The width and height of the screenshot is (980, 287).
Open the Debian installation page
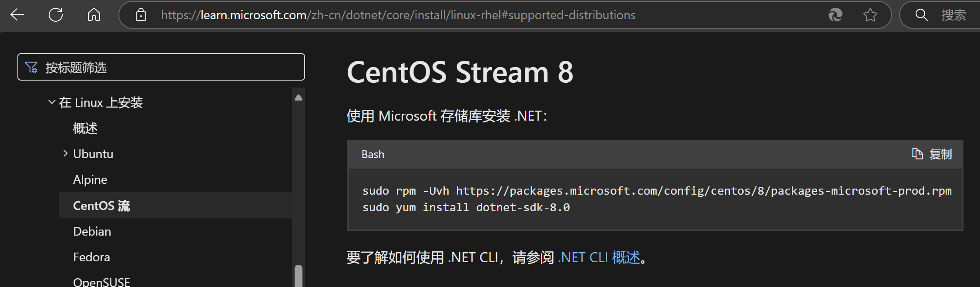click(x=92, y=231)
